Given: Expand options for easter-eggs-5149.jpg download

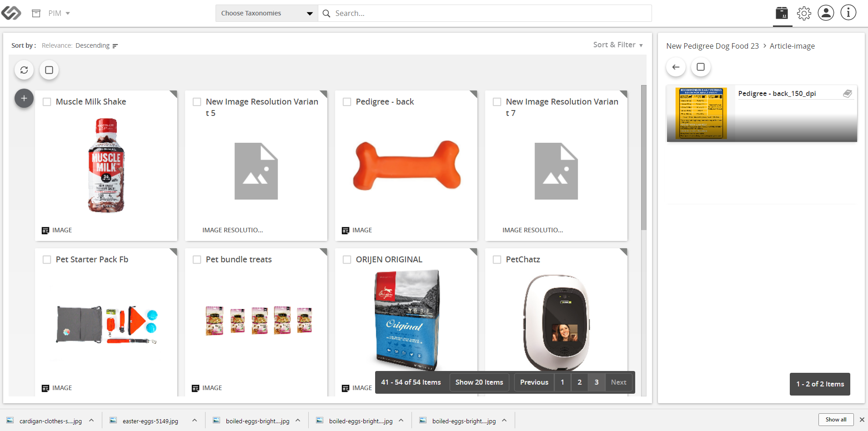Looking at the screenshot, I should point(195,421).
